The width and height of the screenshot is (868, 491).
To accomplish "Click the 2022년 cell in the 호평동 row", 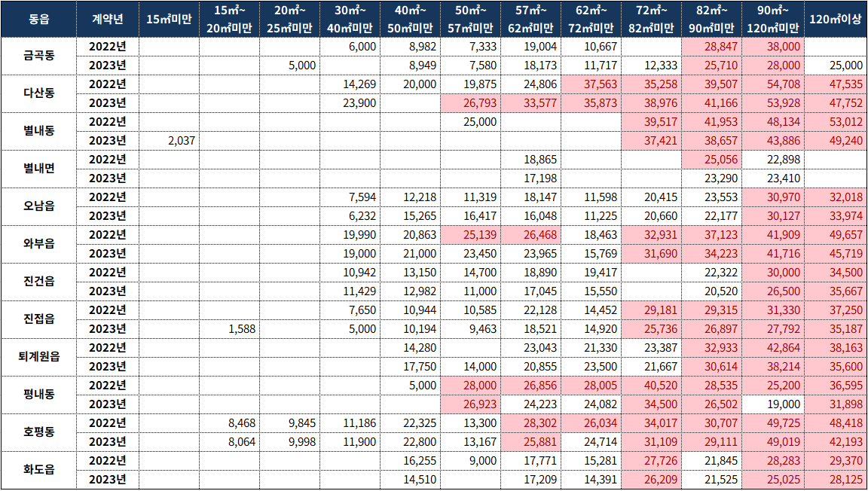I will (108, 423).
